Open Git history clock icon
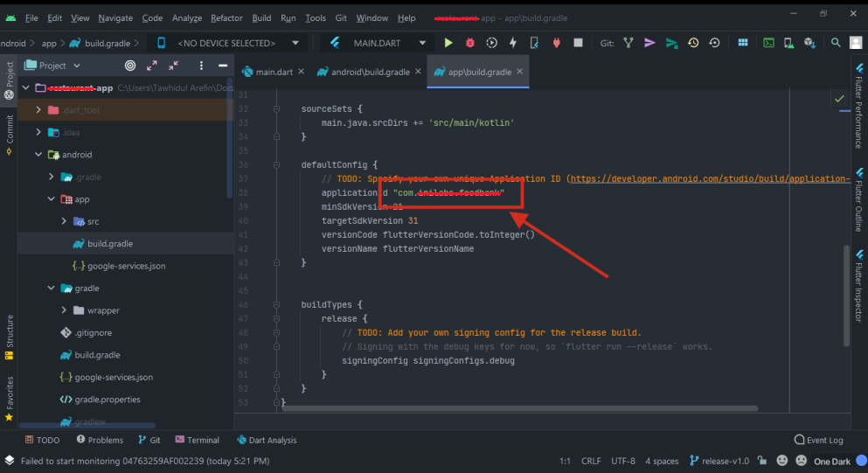 tap(693, 43)
